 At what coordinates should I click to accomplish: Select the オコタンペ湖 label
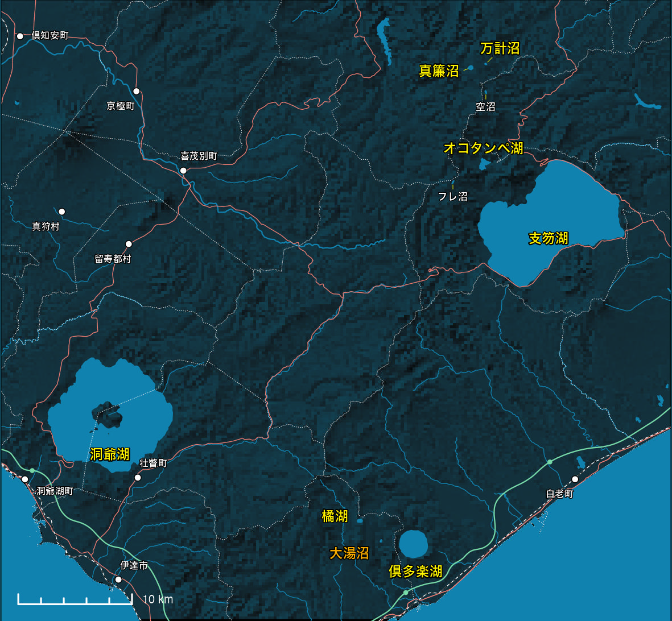tap(484, 148)
